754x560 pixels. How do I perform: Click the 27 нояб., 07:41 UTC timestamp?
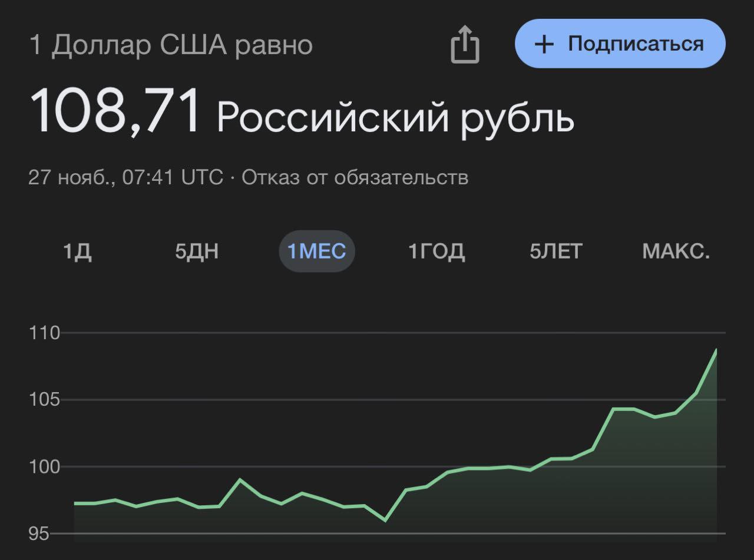(125, 177)
